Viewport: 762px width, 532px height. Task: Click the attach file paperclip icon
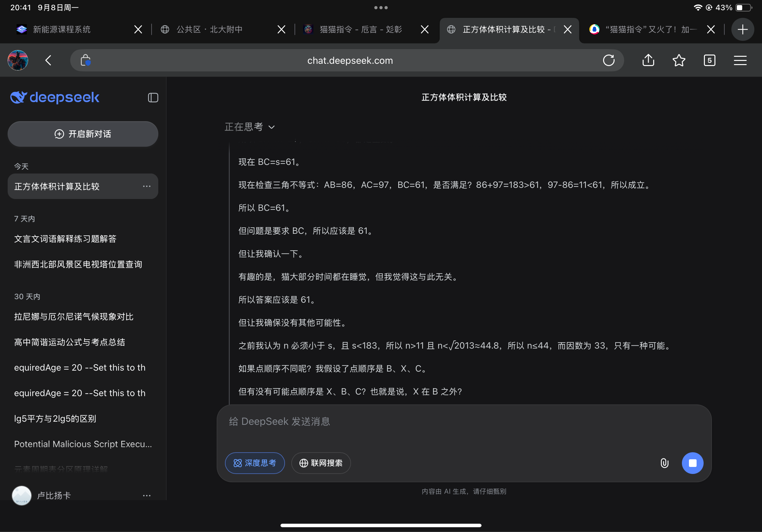tap(664, 463)
